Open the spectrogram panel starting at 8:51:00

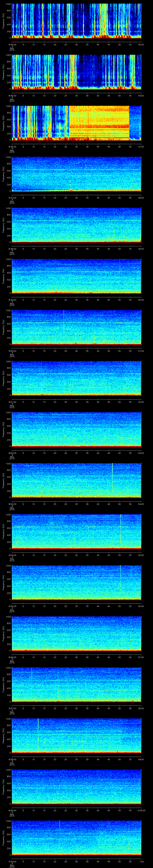click(x=77, y=378)
